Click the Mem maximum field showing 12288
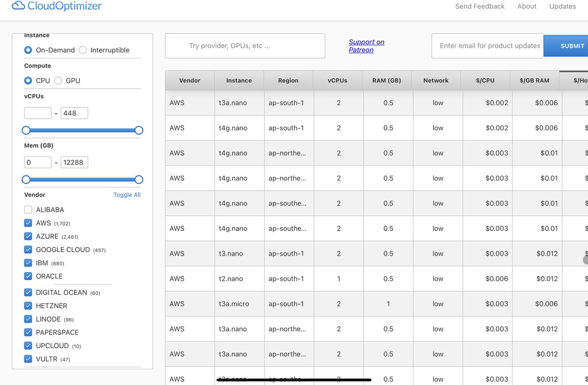Image resolution: width=588 pixels, height=385 pixels. click(x=74, y=162)
